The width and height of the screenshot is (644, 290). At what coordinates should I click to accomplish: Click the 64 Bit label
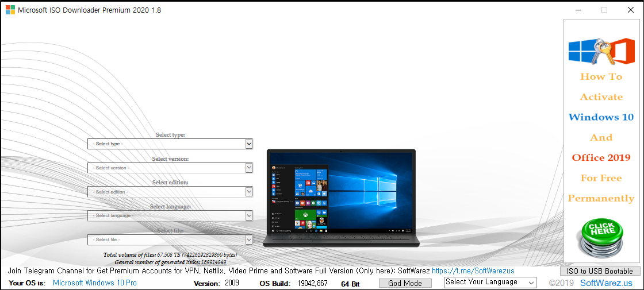350,284
